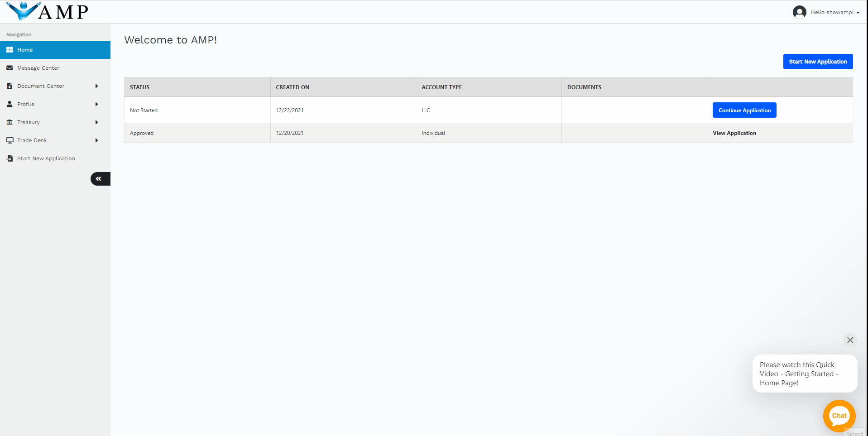Expand the Treasury submenu arrow
Viewport: 868px width, 436px height.
pyautogui.click(x=96, y=122)
